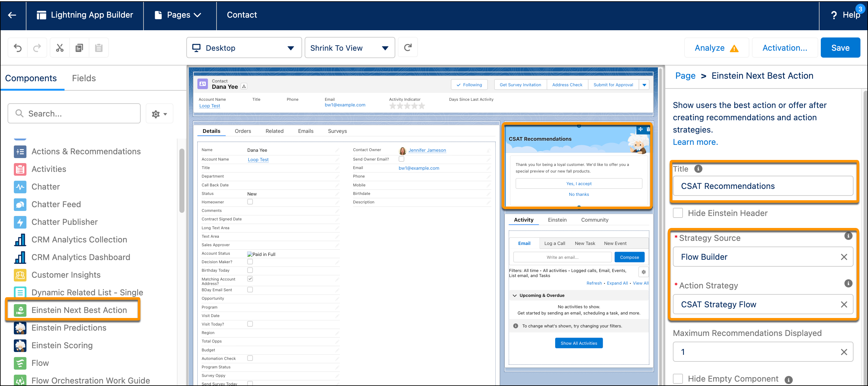
Task: Click the redo icon in toolbar
Action: [x=37, y=48]
